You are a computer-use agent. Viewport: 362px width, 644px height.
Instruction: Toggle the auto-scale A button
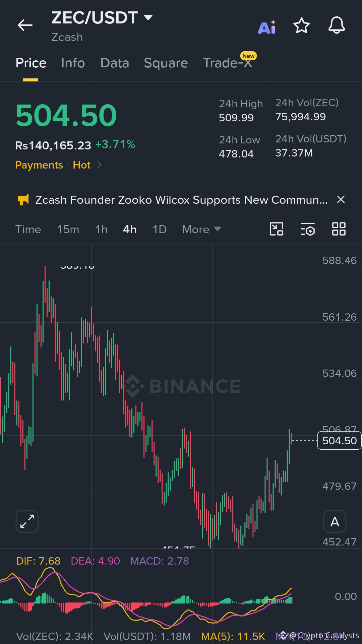335,521
